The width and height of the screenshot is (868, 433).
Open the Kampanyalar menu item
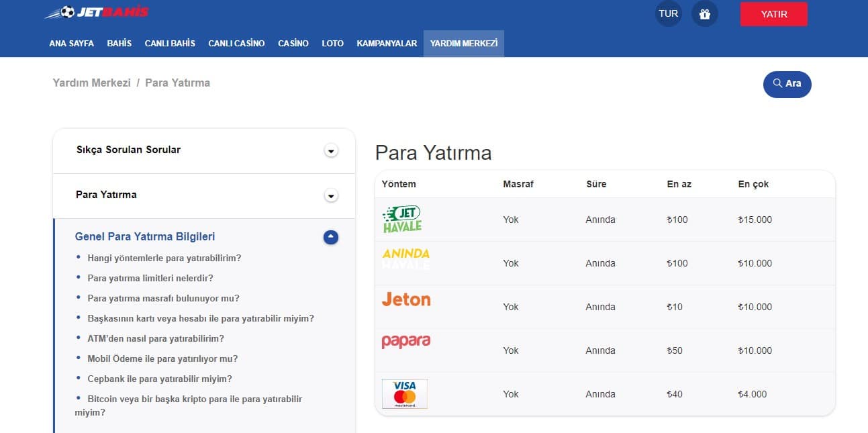point(387,43)
